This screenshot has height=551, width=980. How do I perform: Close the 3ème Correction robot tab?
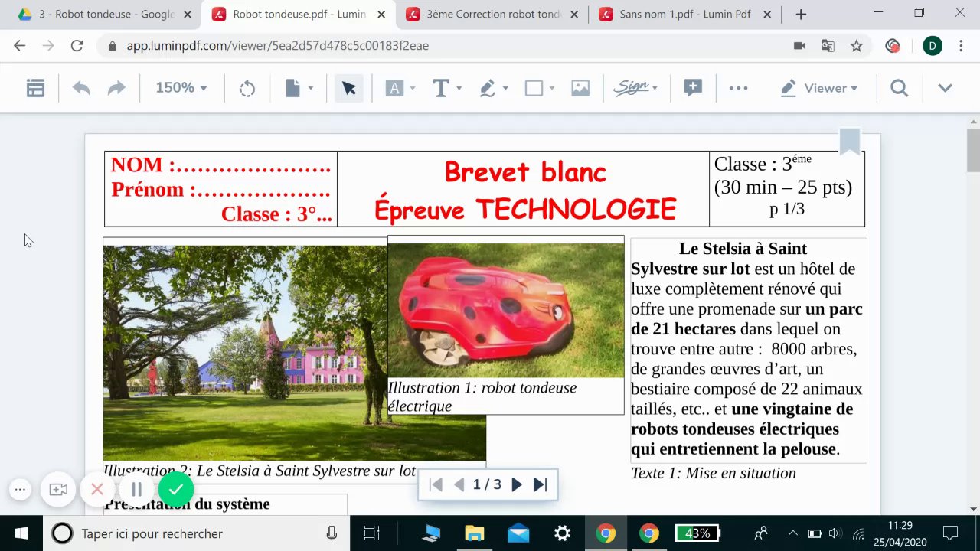coord(574,14)
